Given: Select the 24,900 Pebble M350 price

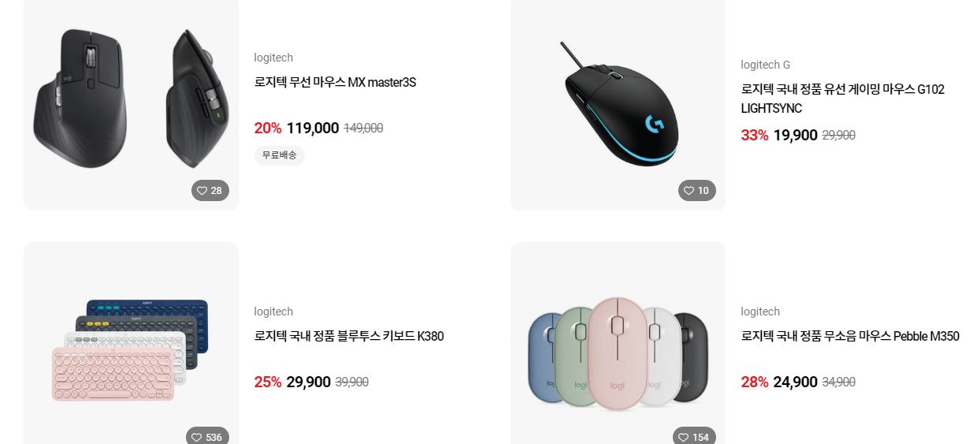Looking at the screenshot, I should [795, 382].
